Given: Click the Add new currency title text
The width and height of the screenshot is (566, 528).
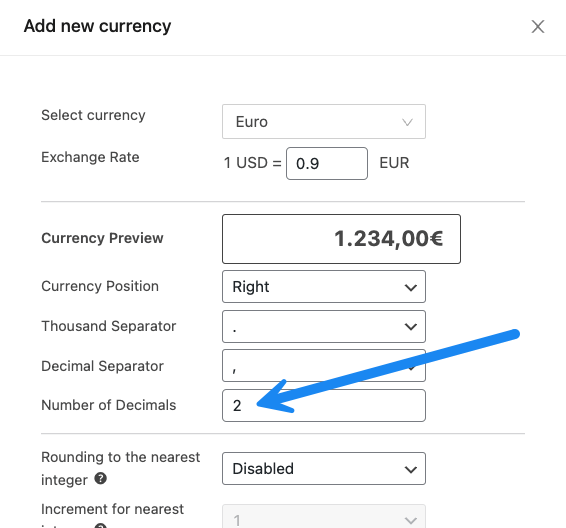Looking at the screenshot, I should click(97, 26).
